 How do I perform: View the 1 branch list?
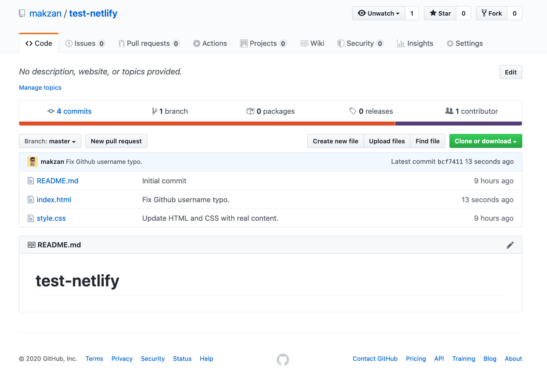[170, 111]
